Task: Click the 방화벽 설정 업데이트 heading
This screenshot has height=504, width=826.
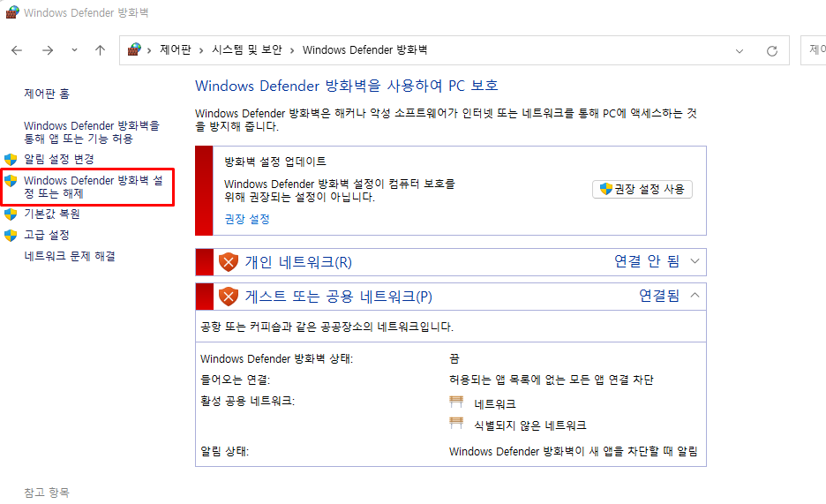Action: coord(275,162)
